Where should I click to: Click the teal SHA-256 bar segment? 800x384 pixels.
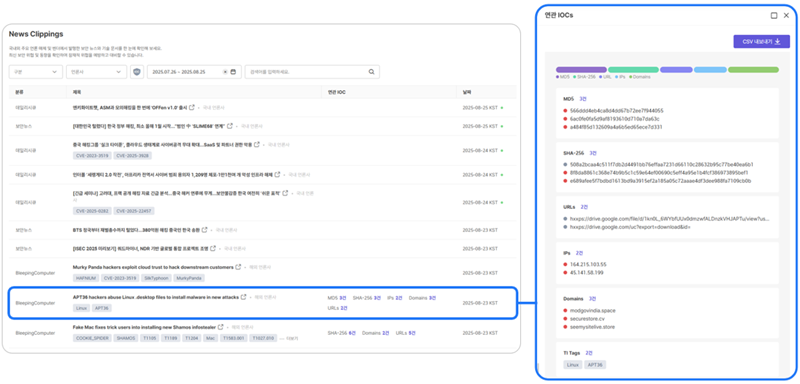coord(633,69)
